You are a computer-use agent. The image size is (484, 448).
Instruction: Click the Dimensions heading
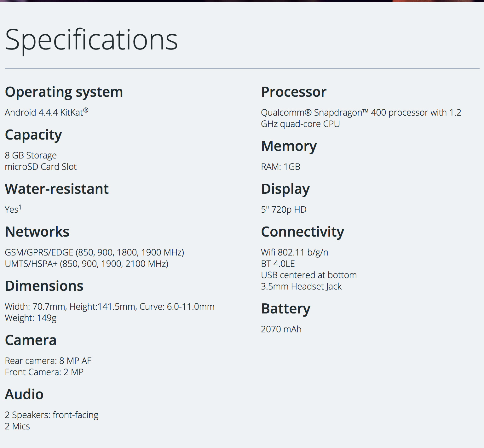44,286
